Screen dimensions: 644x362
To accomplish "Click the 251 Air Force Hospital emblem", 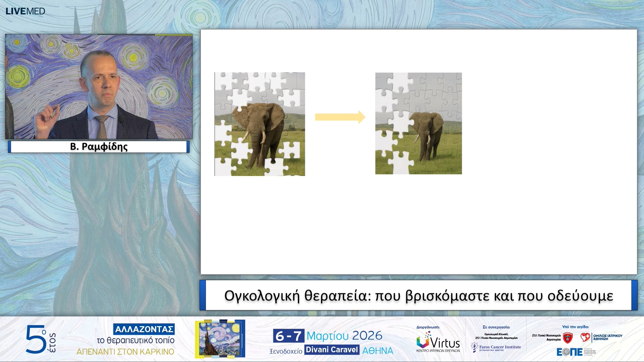I will pos(568,338).
